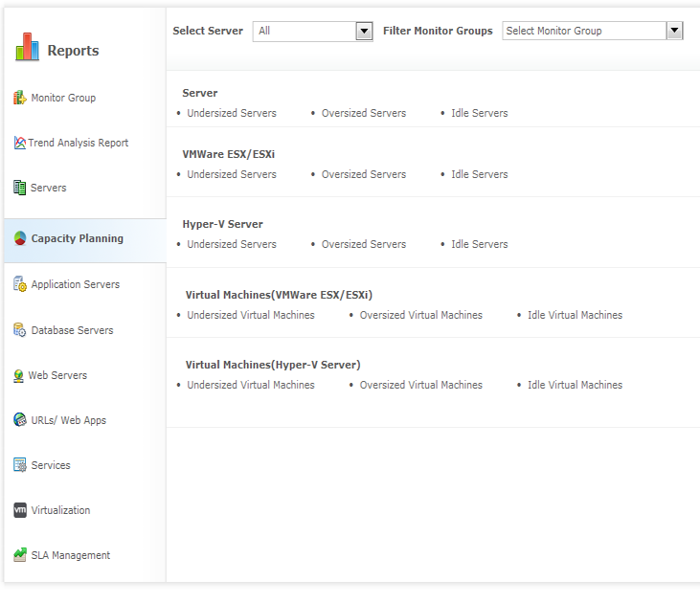Open Oversized Servers under Server
700x603 pixels.
tap(364, 113)
